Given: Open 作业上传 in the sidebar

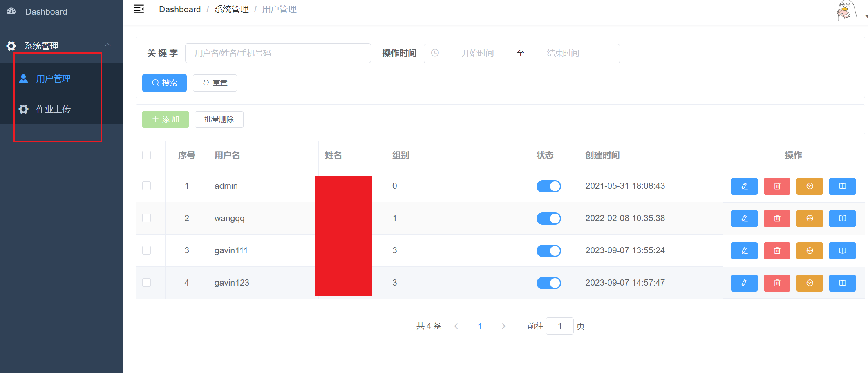Looking at the screenshot, I should click(53, 109).
